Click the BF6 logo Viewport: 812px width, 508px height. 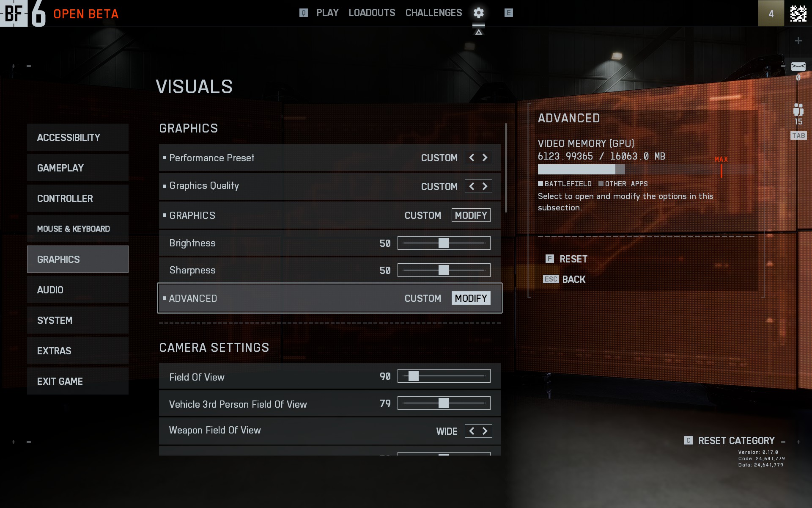tap(23, 14)
